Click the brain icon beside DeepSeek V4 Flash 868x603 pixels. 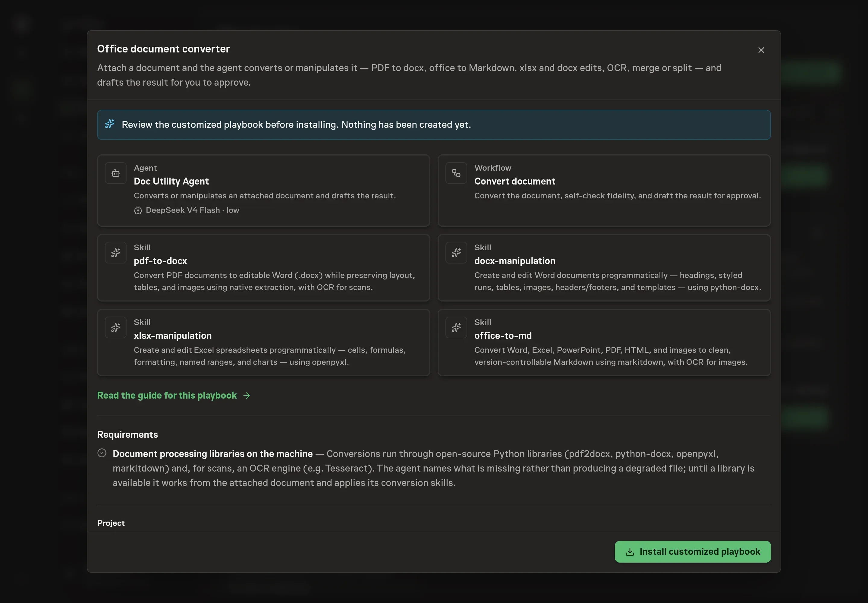138,210
